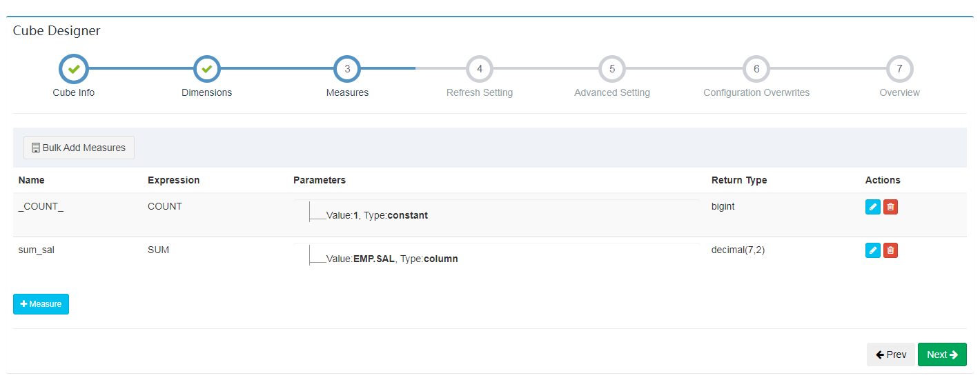The width and height of the screenshot is (980, 380).
Task: Click the Bulk Add Measures button
Action: pyautogui.click(x=79, y=148)
